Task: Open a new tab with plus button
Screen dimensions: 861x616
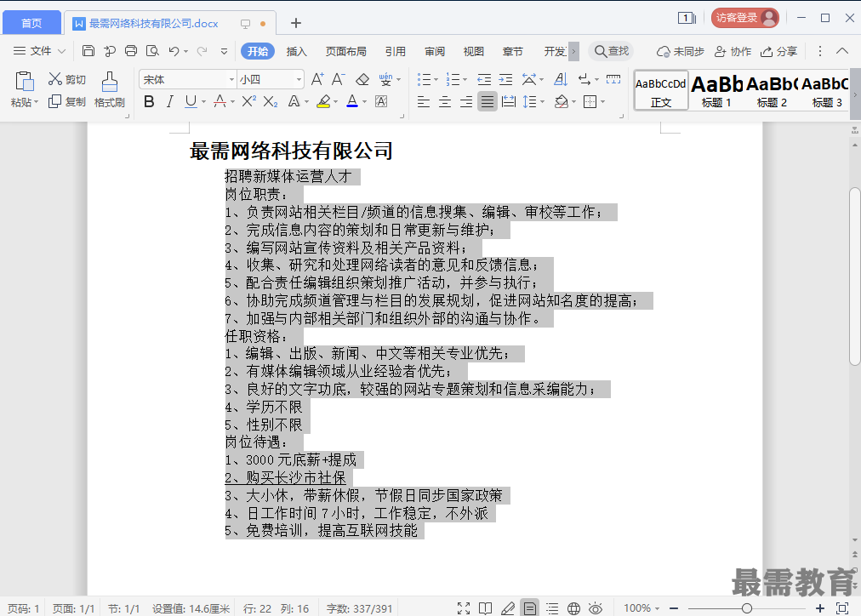Action: [296, 23]
